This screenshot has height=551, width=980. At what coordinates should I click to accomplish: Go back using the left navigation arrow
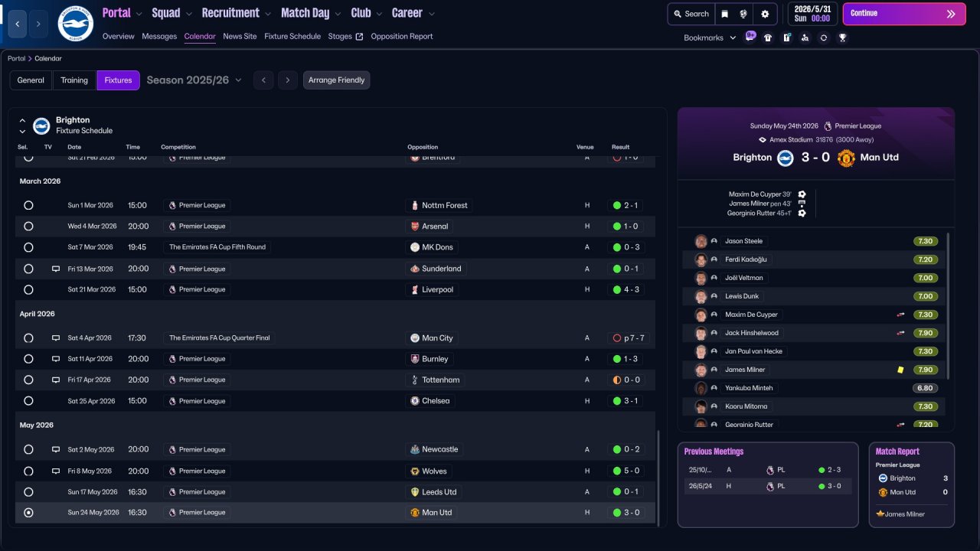coord(18,24)
